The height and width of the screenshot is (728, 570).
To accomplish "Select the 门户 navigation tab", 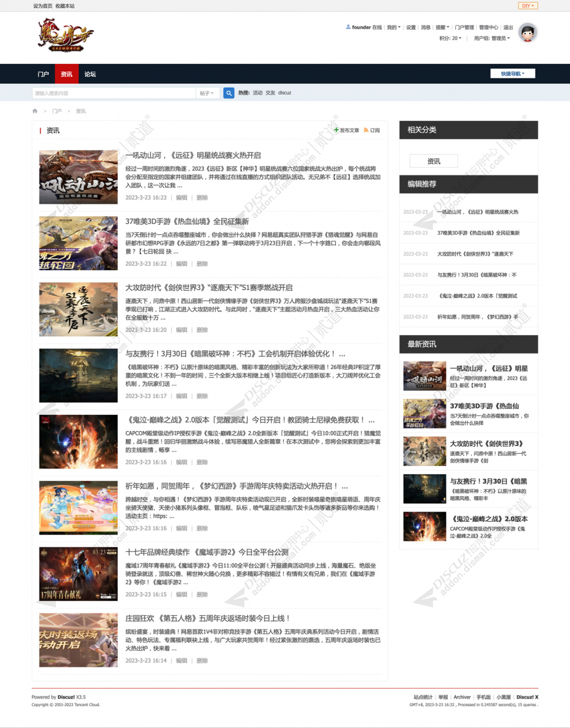I will tap(43, 75).
